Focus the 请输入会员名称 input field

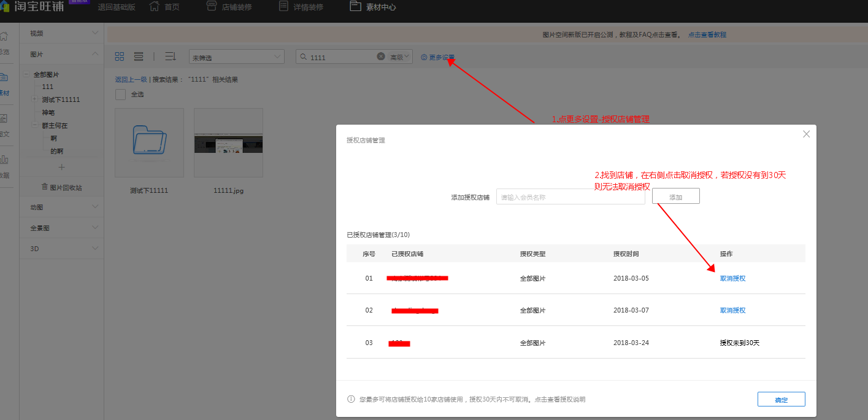coord(570,196)
